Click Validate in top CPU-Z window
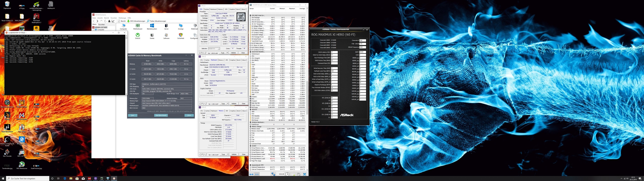This screenshot has width=644, height=181. point(233,53)
